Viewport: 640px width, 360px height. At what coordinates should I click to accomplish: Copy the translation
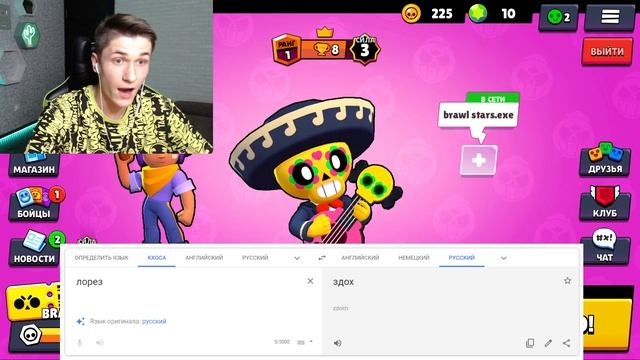[x=530, y=343]
